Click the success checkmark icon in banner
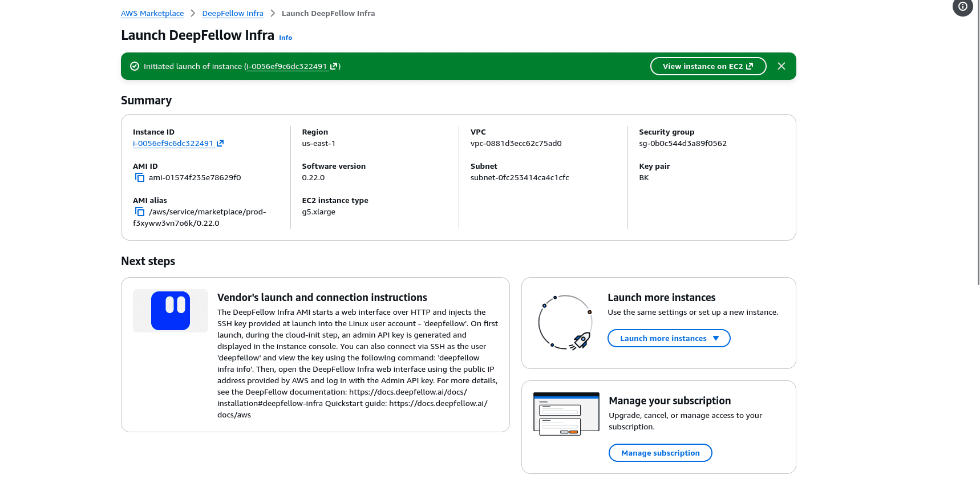Screen dimensions: 980x483 tap(135, 66)
